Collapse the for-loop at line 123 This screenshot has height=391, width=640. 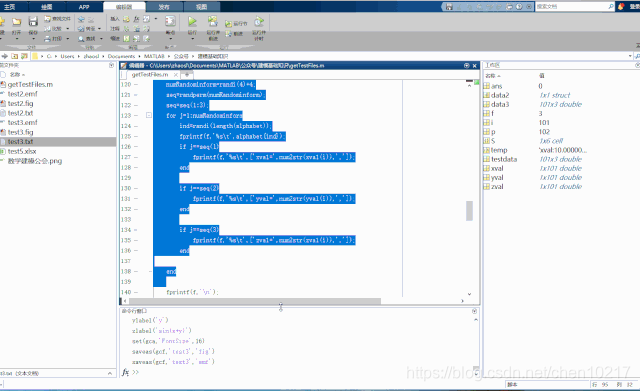(149, 116)
